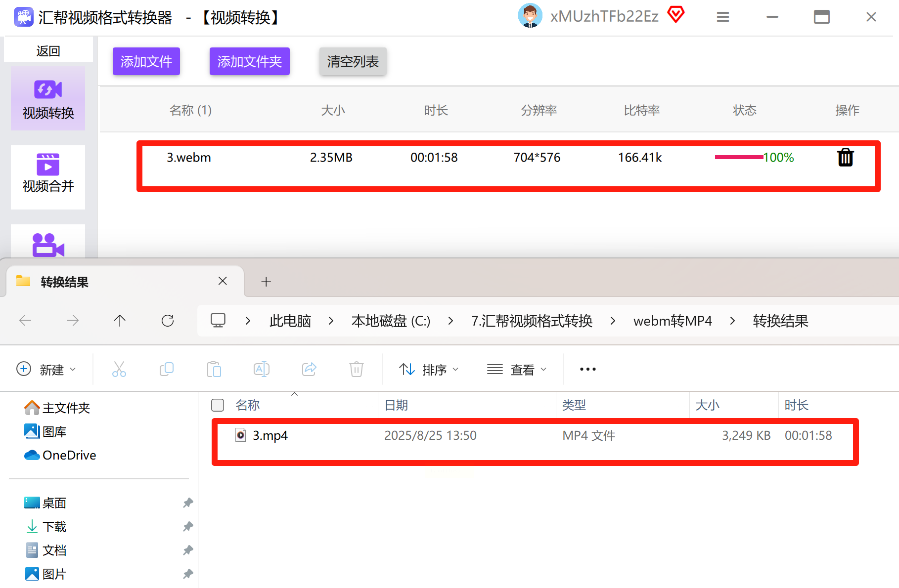The width and height of the screenshot is (899, 588).
Task: Select the 视频转换 sidebar tool
Action: tap(48, 98)
